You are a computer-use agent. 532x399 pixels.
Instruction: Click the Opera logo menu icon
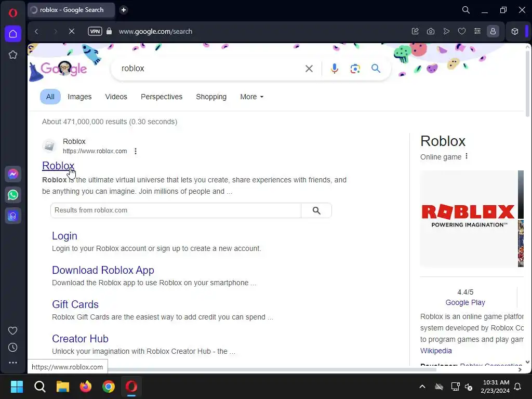pos(13,13)
